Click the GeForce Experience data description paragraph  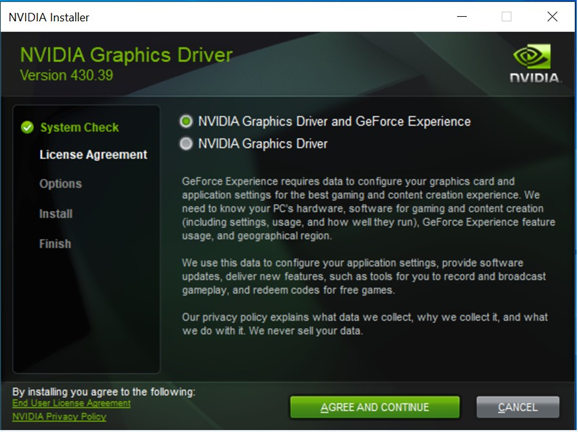point(368,209)
